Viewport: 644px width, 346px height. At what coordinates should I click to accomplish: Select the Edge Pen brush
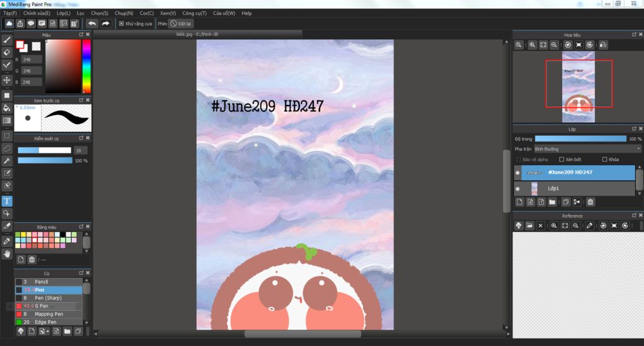(48, 322)
